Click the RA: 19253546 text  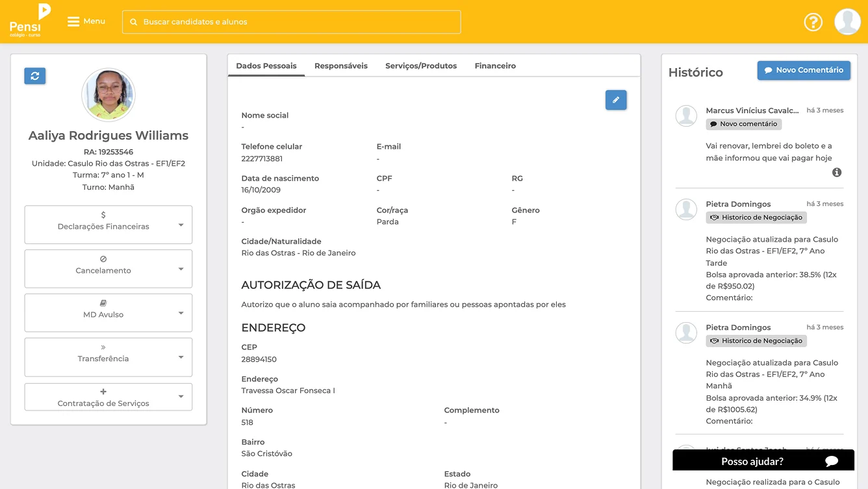tap(108, 152)
